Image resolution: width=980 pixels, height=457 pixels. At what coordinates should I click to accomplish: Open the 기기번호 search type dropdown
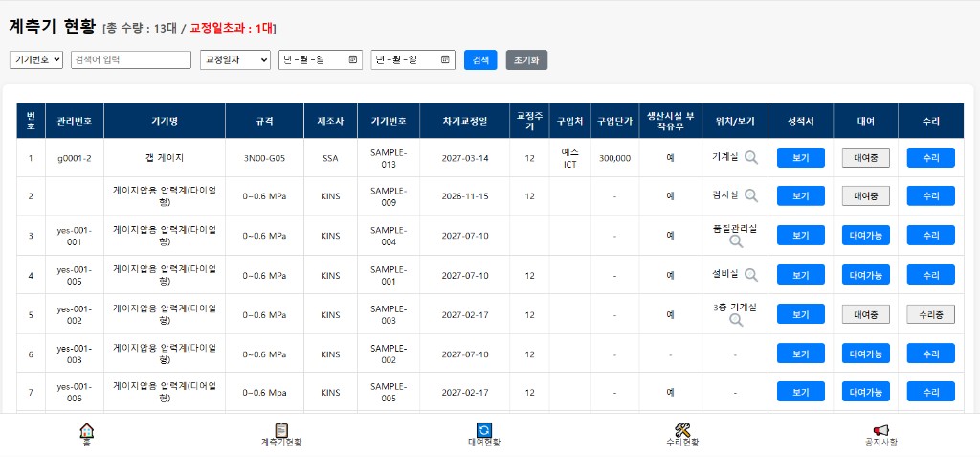36,59
